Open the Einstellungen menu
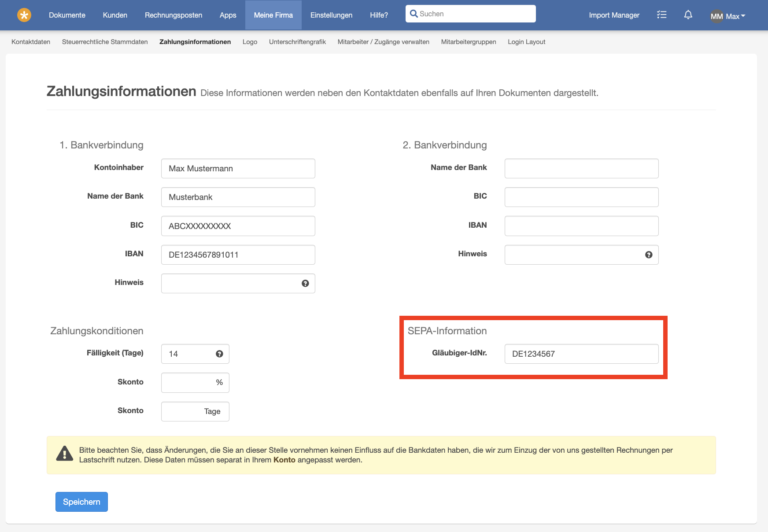Image resolution: width=768 pixels, height=532 pixels. [x=331, y=15]
